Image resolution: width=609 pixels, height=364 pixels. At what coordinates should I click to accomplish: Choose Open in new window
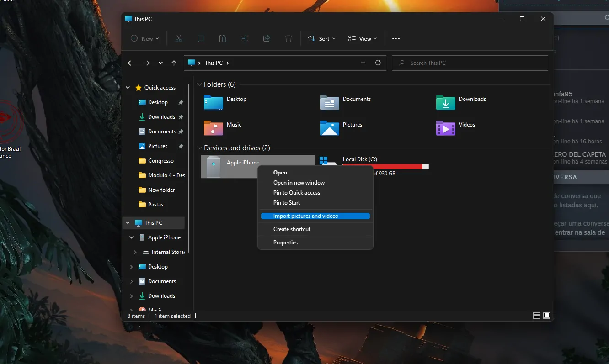tap(315, 183)
